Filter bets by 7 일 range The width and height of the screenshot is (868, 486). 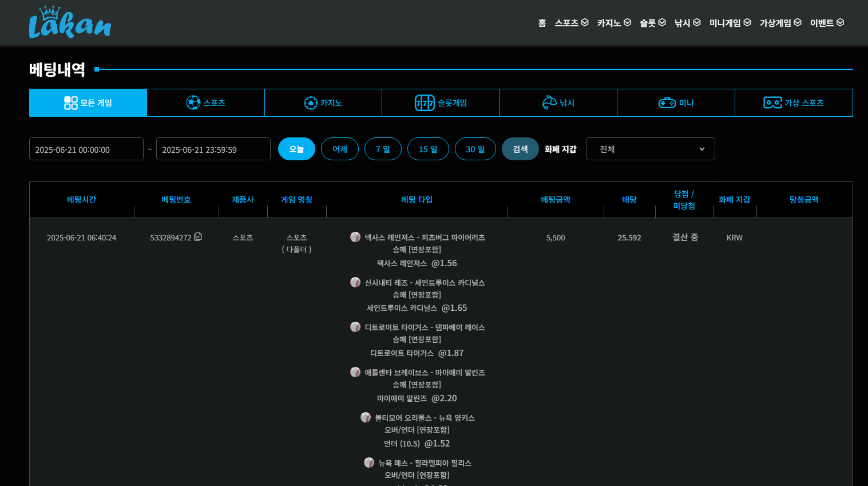(x=383, y=149)
